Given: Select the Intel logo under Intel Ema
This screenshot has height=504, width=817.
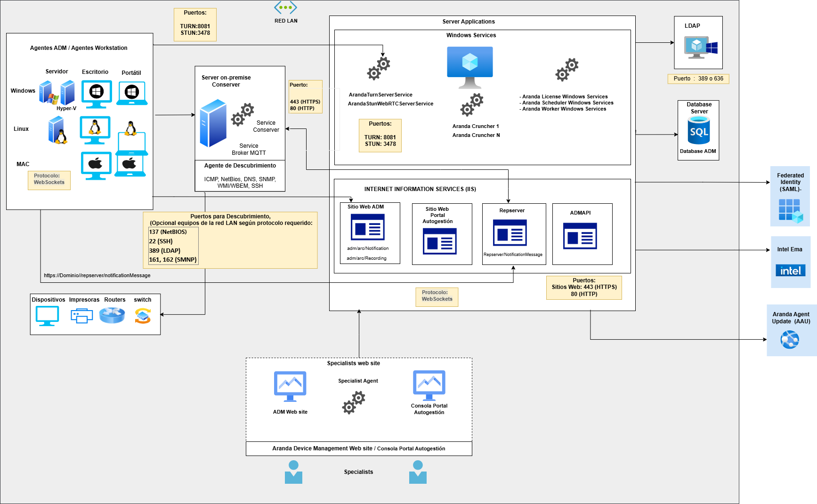Looking at the screenshot, I should coord(790,271).
